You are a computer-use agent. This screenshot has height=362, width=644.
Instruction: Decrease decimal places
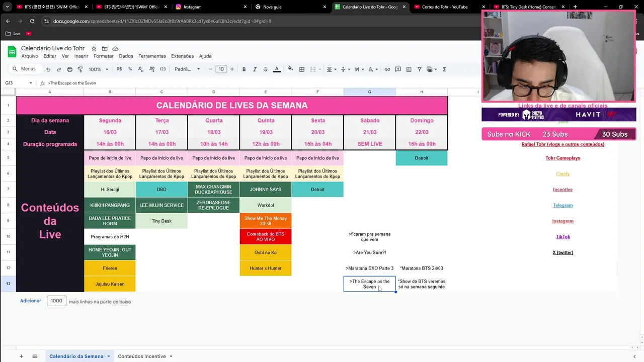tap(141, 69)
